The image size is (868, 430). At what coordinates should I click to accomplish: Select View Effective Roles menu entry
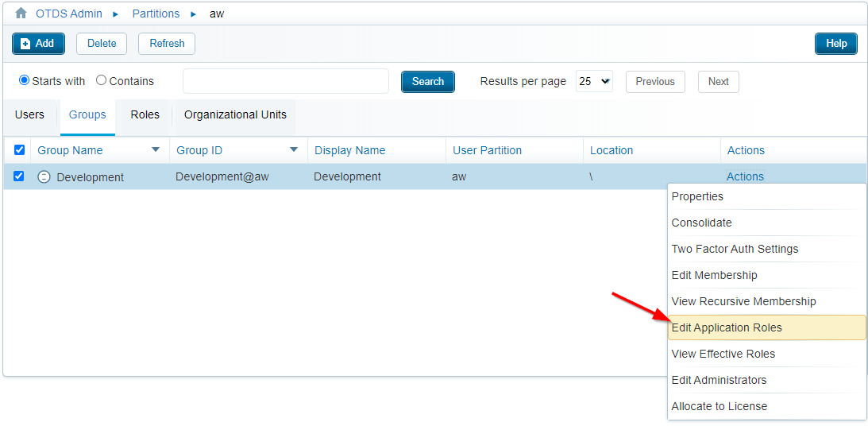click(723, 354)
